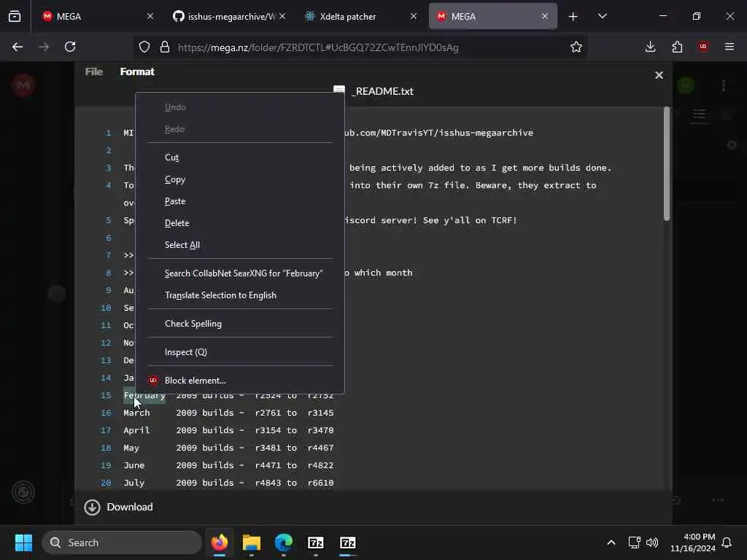Switch to the first MEGA tab
Screen dimensions: 747x560
tap(98, 16)
